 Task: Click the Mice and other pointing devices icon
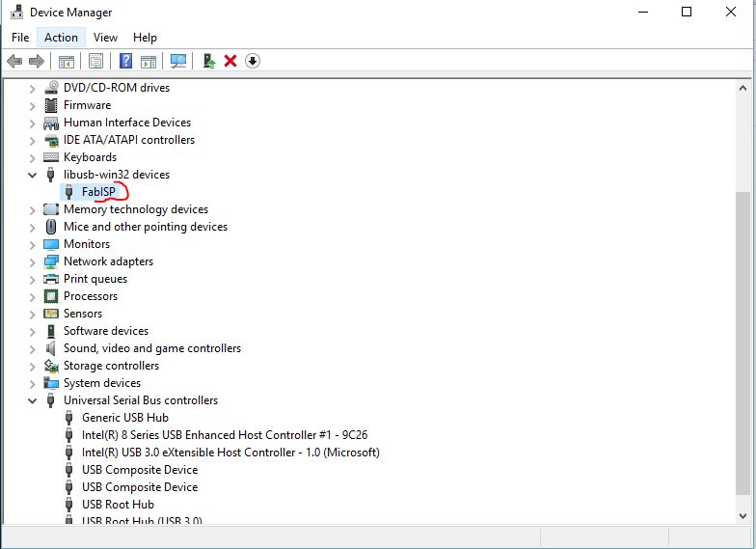coord(51,226)
